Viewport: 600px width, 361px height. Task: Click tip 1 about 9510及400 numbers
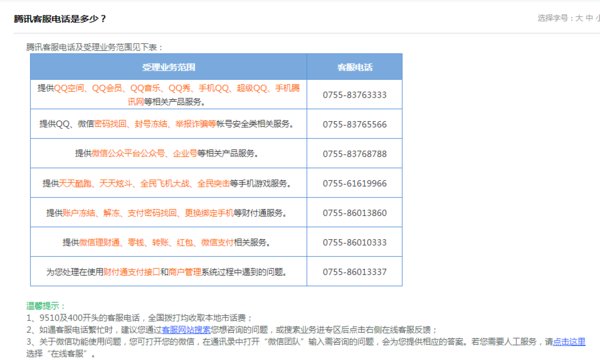click(x=139, y=318)
